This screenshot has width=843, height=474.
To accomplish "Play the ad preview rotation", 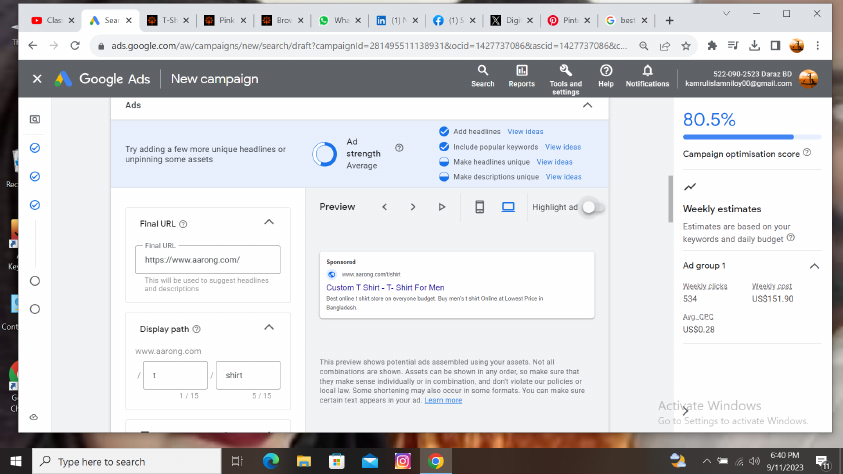I will point(441,207).
